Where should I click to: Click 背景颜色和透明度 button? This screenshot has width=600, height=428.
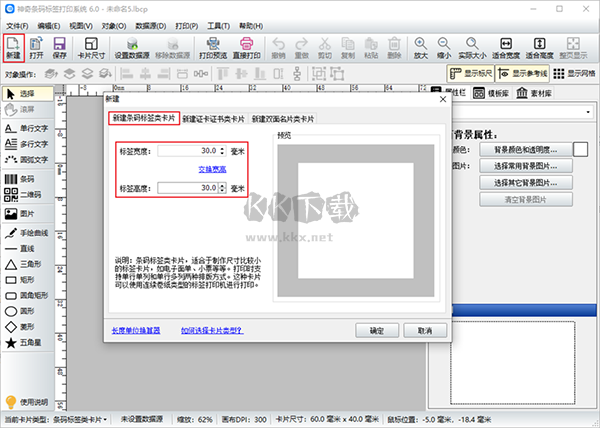tap(526, 150)
